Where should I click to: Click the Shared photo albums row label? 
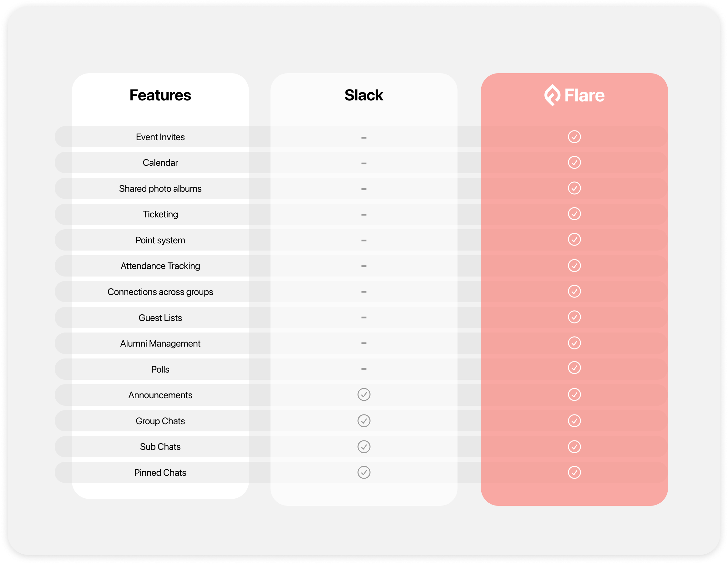point(160,189)
